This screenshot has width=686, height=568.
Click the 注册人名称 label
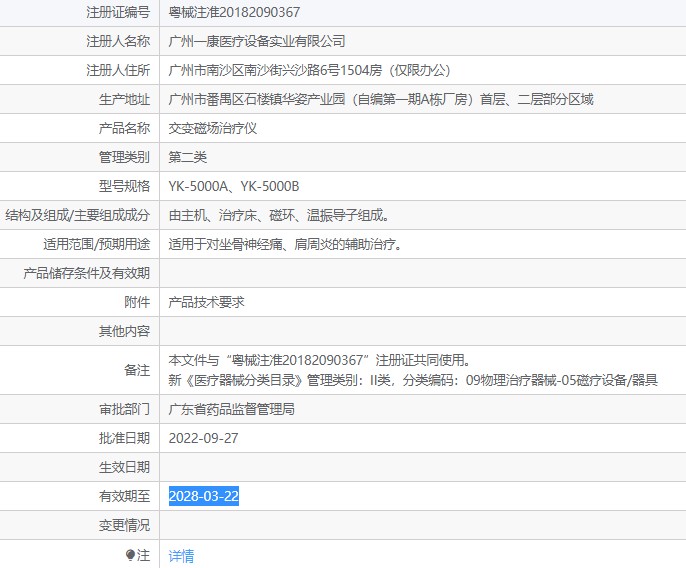(x=118, y=41)
